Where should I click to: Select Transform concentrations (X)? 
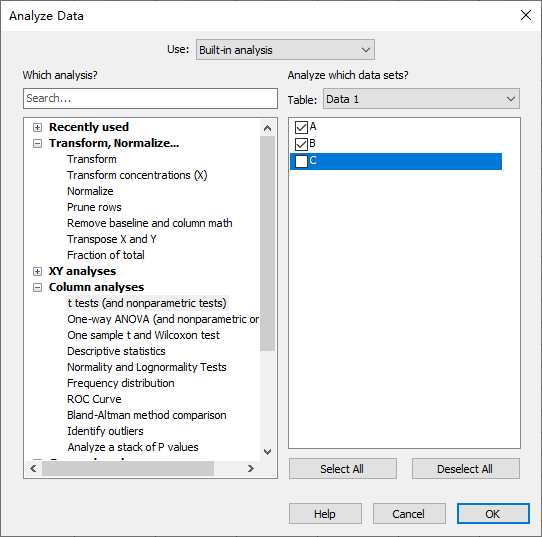tap(137, 175)
